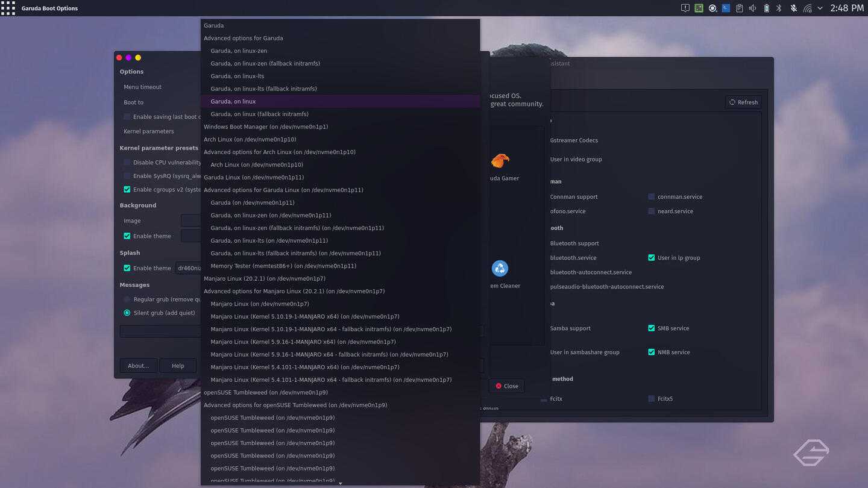This screenshot has height=488, width=868.
Task: Click the purple window control dot
Action: click(128, 58)
